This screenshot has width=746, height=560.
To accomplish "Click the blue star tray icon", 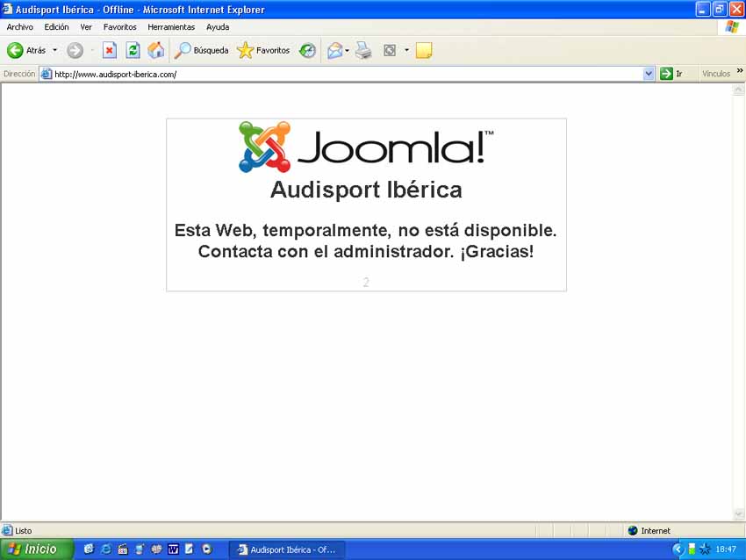I will tap(705, 549).
